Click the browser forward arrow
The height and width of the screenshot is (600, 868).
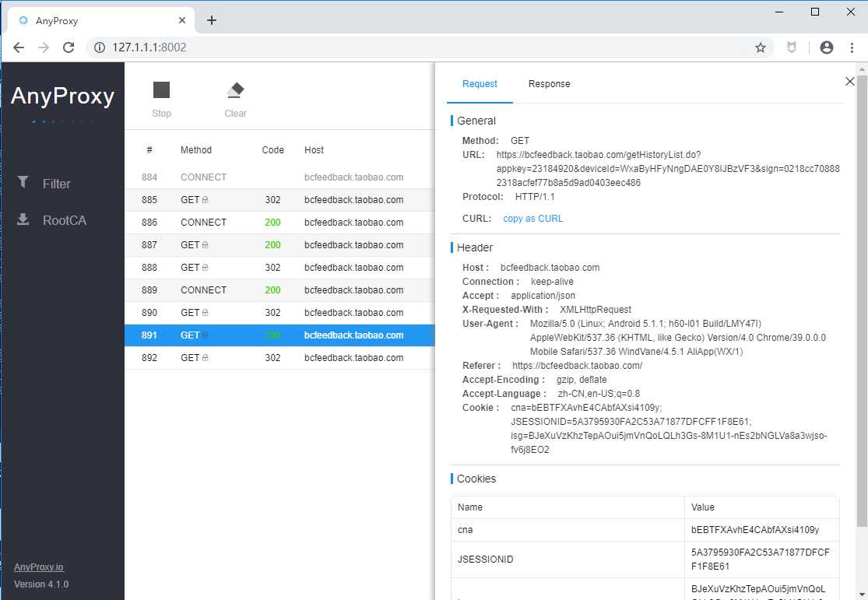point(44,47)
